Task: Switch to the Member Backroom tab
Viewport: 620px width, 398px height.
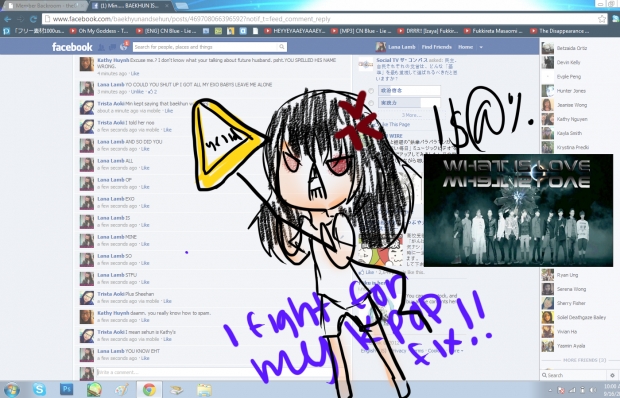Action: [43, 6]
